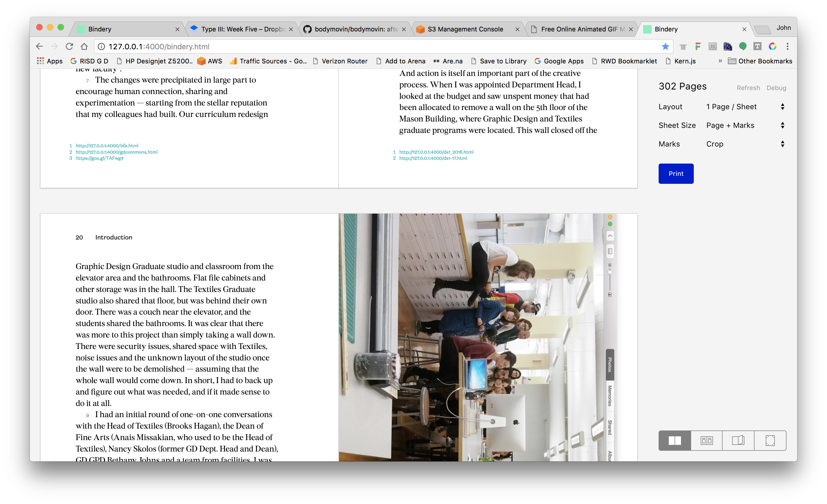Switch to the outline spread view icon
This screenshot has height=504, width=827.
[x=707, y=440]
